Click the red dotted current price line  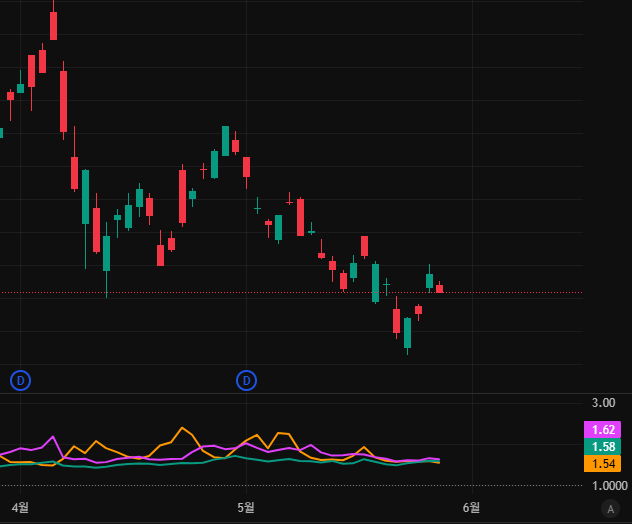pos(520,293)
